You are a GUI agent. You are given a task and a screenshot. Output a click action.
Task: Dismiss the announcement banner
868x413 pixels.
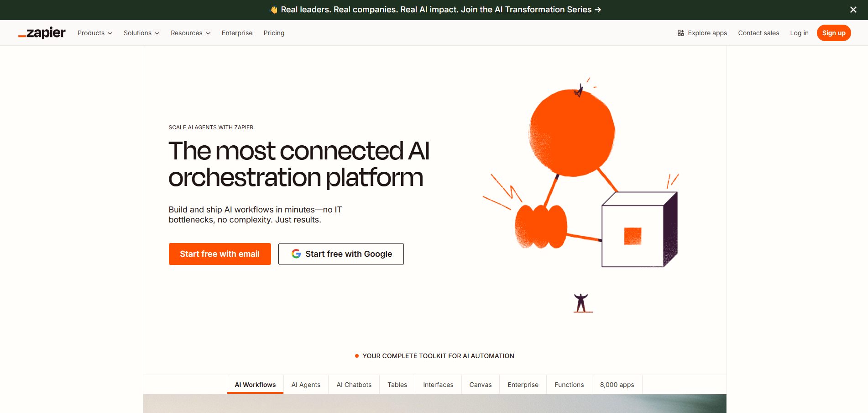pyautogui.click(x=853, y=9)
